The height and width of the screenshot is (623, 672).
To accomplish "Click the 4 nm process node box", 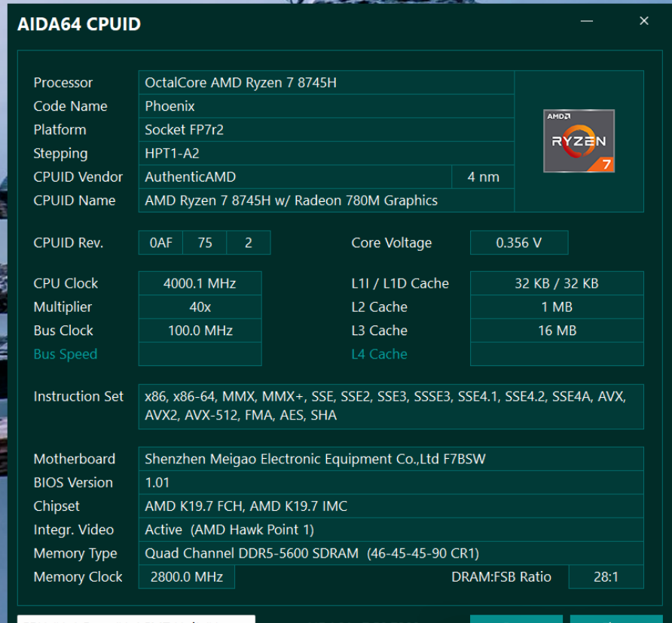I will 483,177.
